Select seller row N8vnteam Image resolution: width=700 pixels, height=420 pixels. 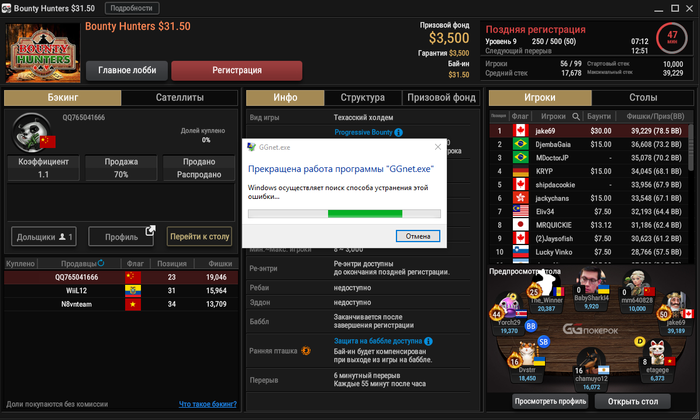click(121, 304)
